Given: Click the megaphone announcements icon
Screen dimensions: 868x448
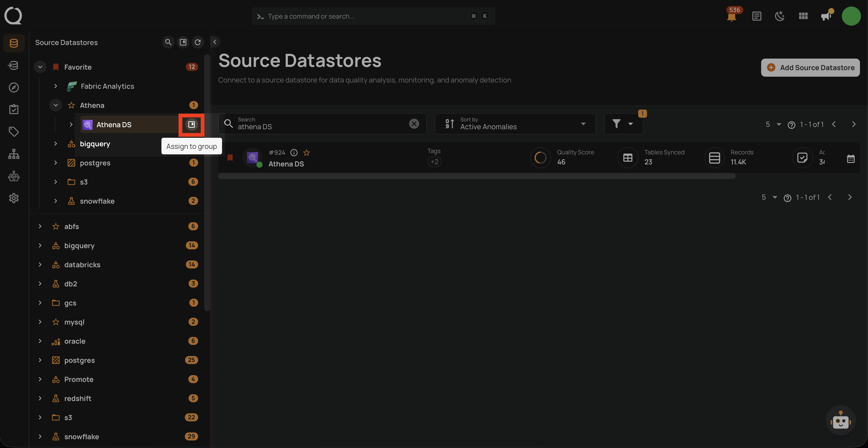Looking at the screenshot, I should (x=826, y=16).
